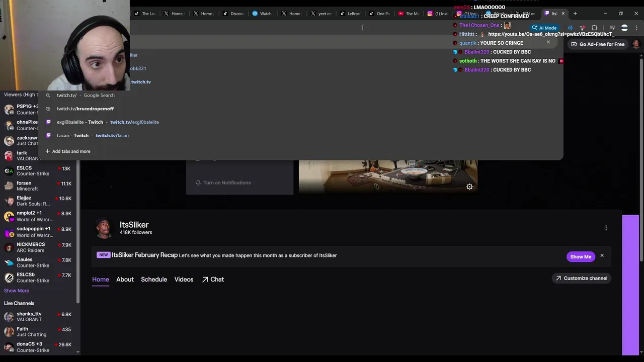This screenshot has height=362, width=644.
Task: Click the history clock icon beside brucedropemoff
Action: coord(48,109)
